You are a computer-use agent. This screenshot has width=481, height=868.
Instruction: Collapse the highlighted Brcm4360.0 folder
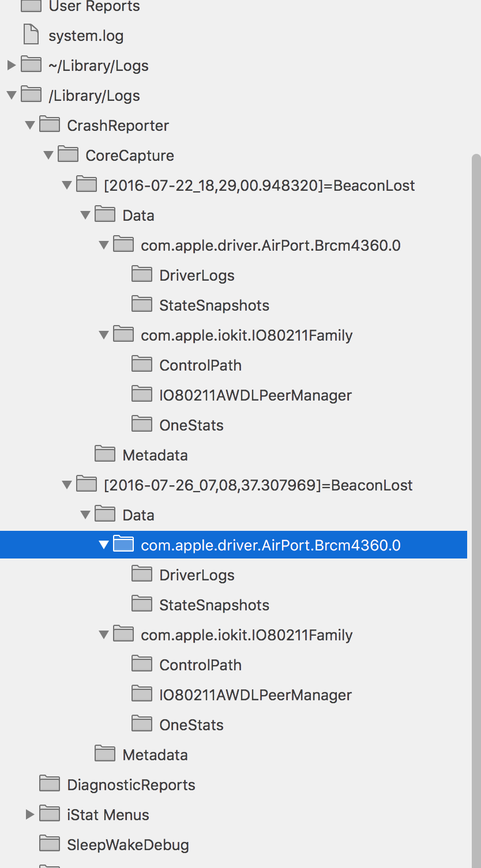click(x=104, y=545)
